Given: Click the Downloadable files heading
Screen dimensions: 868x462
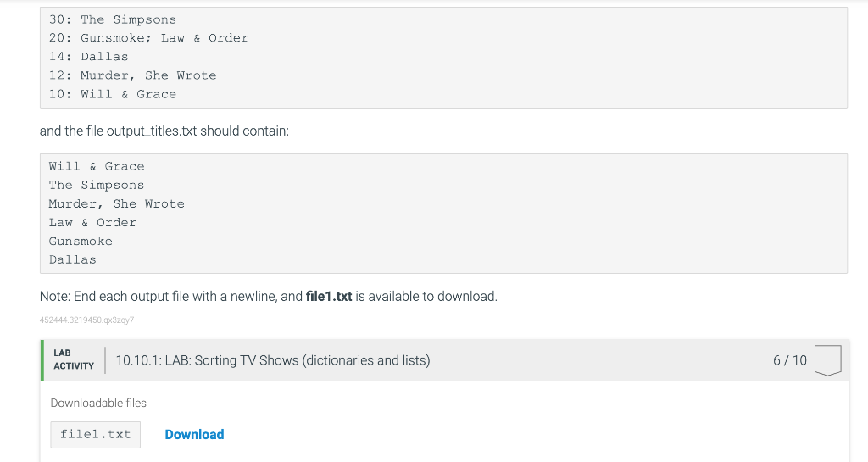Looking at the screenshot, I should (98, 403).
